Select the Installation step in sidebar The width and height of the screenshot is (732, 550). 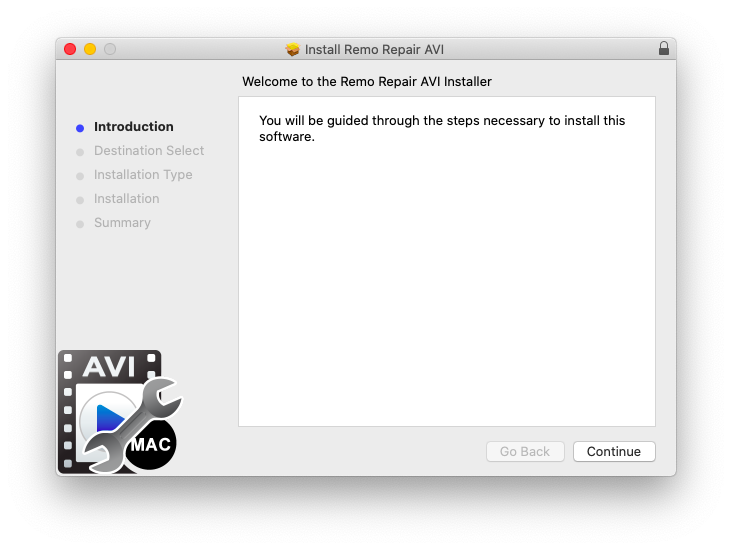point(127,198)
